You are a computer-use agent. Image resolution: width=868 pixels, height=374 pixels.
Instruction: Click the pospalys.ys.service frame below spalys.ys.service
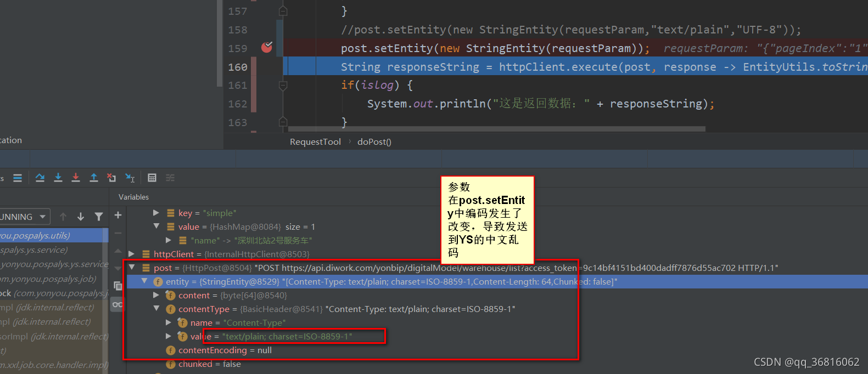(54, 264)
